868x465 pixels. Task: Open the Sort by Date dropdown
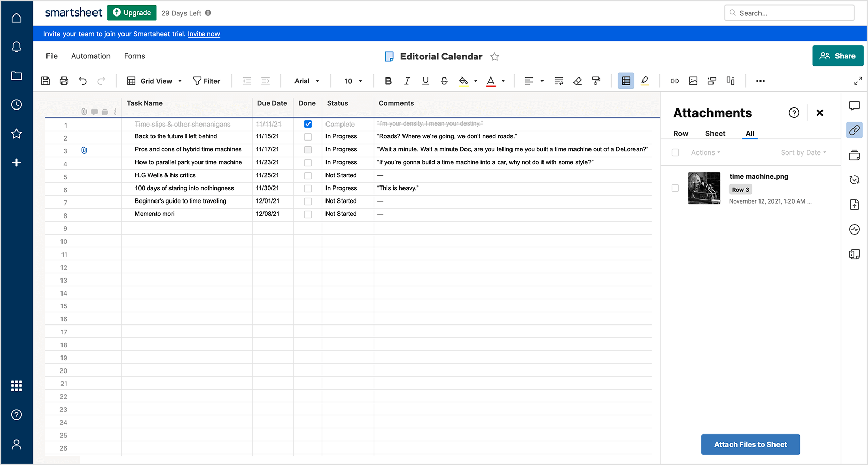coord(803,153)
